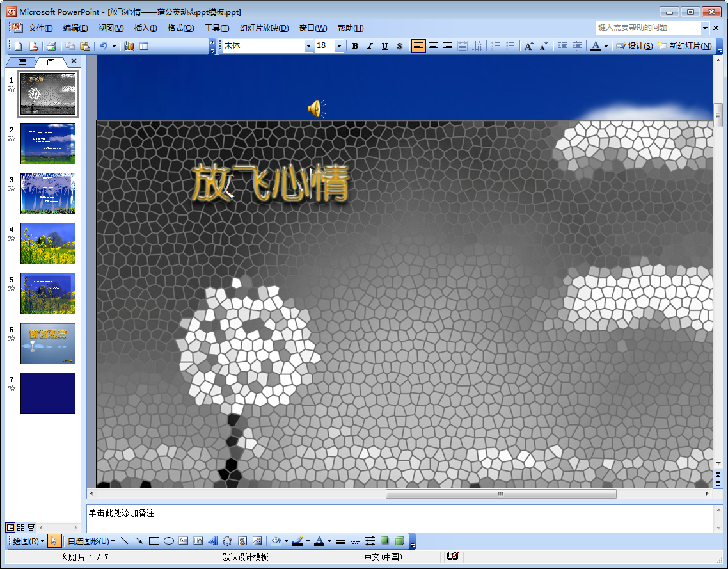
Task: Select the Oval shape tool
Action: pyautogui.click(x=169, y=541)
